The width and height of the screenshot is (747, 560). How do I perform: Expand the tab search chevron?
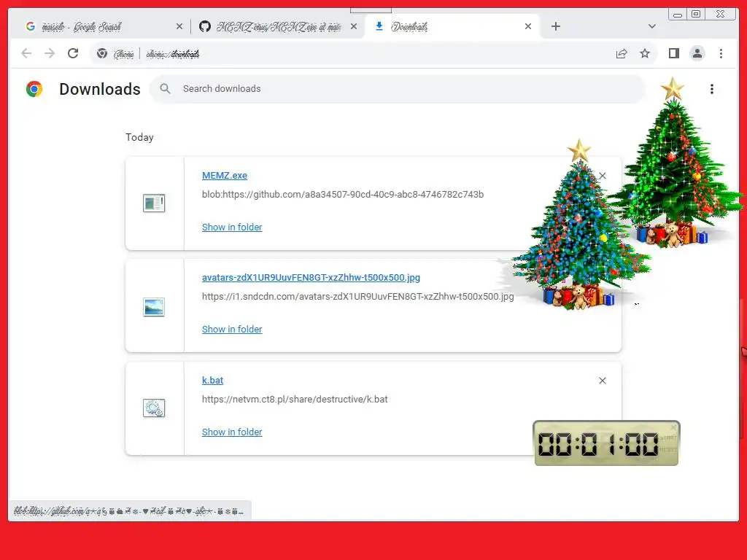tap(652, 26)
